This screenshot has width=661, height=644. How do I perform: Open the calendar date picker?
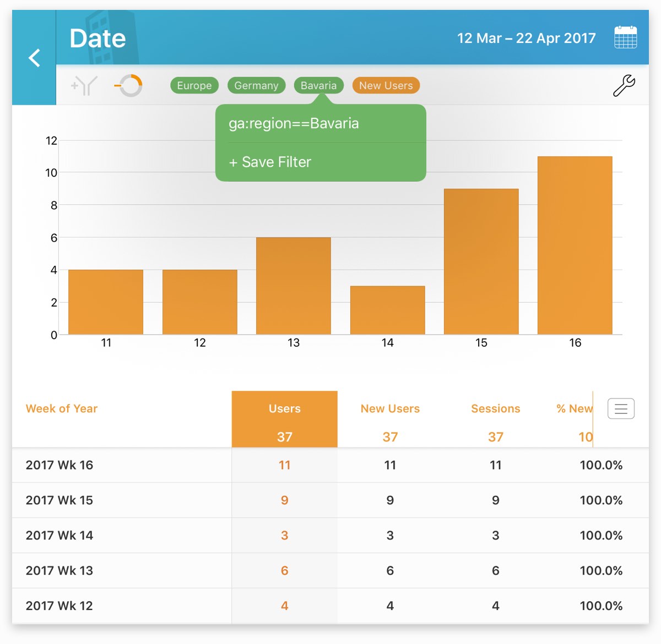tap(625, 38)
